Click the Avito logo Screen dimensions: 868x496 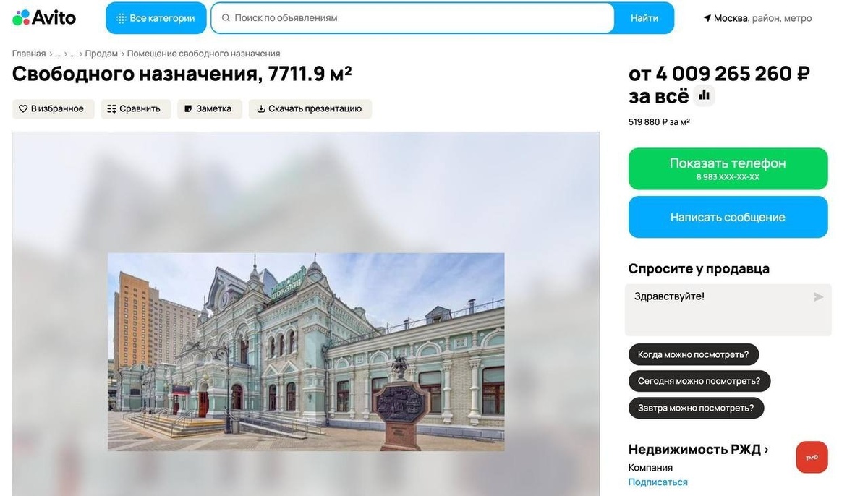(x=44, y=17)
